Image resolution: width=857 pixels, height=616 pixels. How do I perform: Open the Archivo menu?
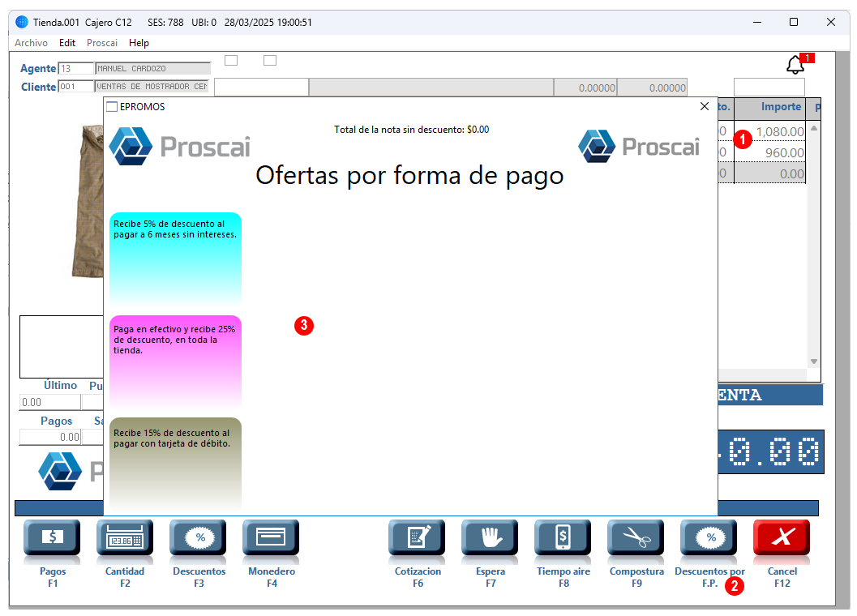click(x=31, y=43)
